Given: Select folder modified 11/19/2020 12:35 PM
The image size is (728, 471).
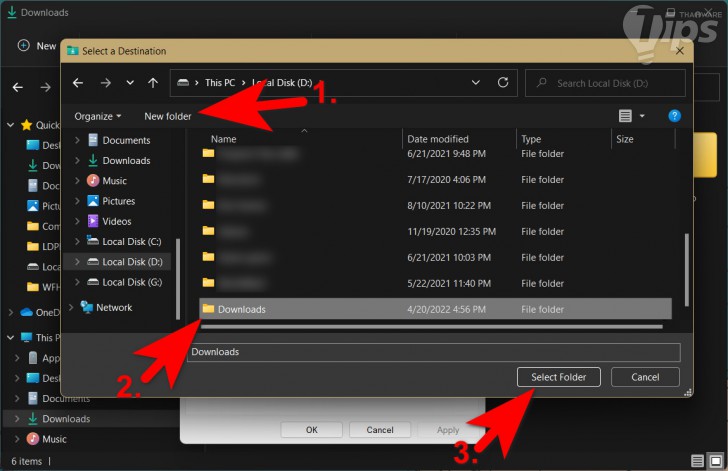Looking at the screenshot, I should point(436,231).
